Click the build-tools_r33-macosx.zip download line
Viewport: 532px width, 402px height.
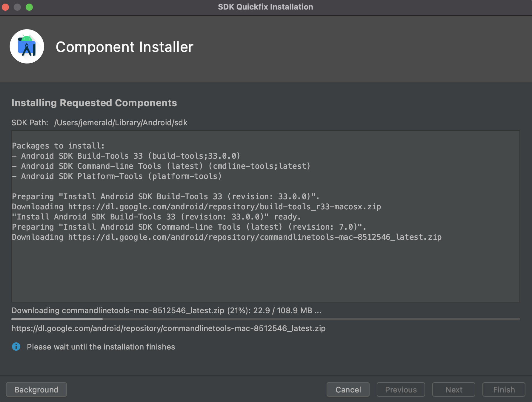coord(196,207)
